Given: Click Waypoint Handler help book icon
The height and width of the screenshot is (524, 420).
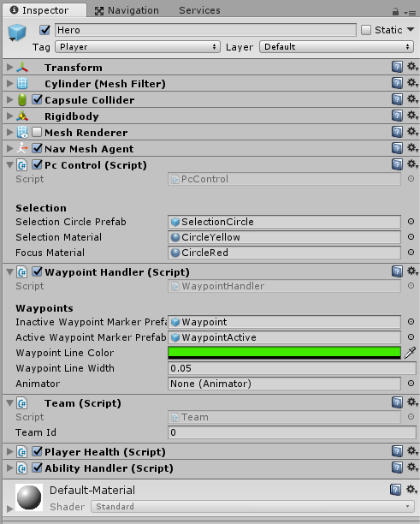Looking at the screenshot, I should pos(397,271).
